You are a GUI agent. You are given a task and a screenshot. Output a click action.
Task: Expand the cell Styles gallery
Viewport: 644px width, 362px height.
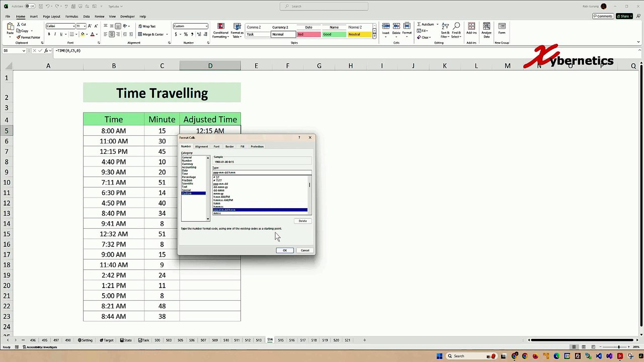click(x=374, y=37)
